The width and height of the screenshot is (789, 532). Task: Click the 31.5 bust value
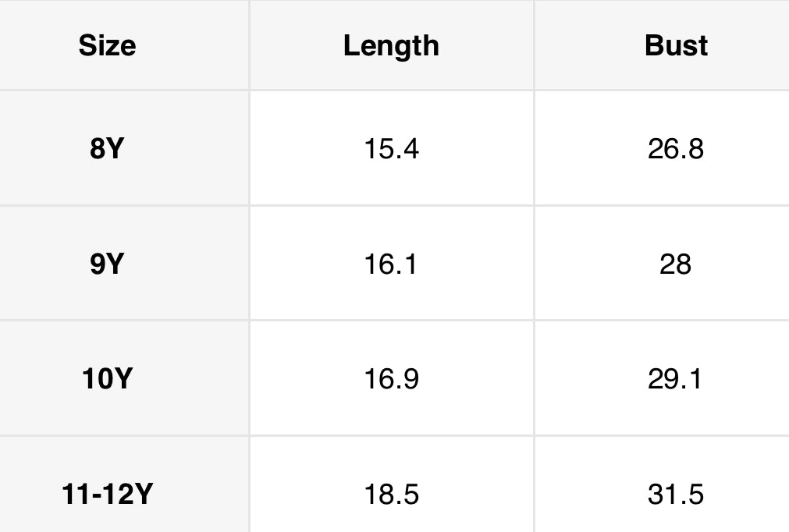coord(676,495)
